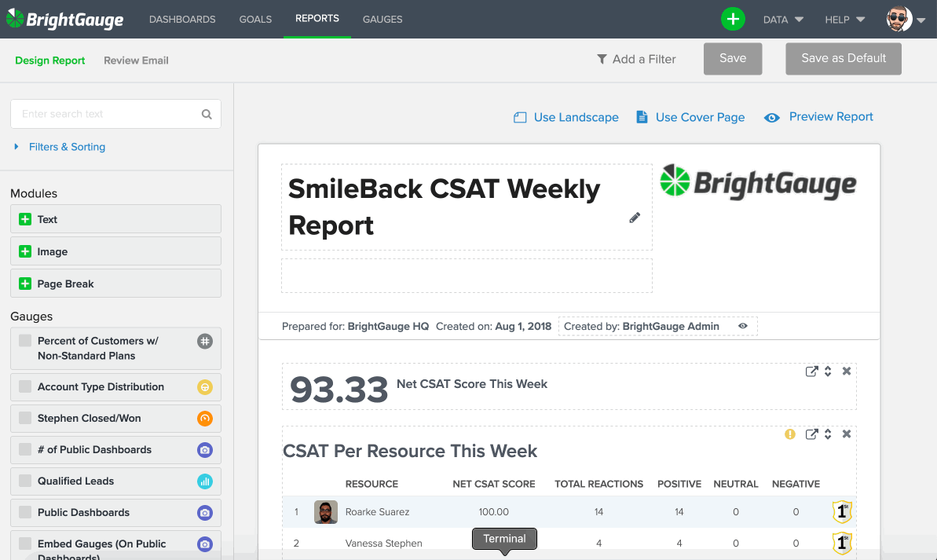Click the yellow warning icon on CSAT Per Resource
Viewport: 937px width, 560px height.
tap(790, 434)
